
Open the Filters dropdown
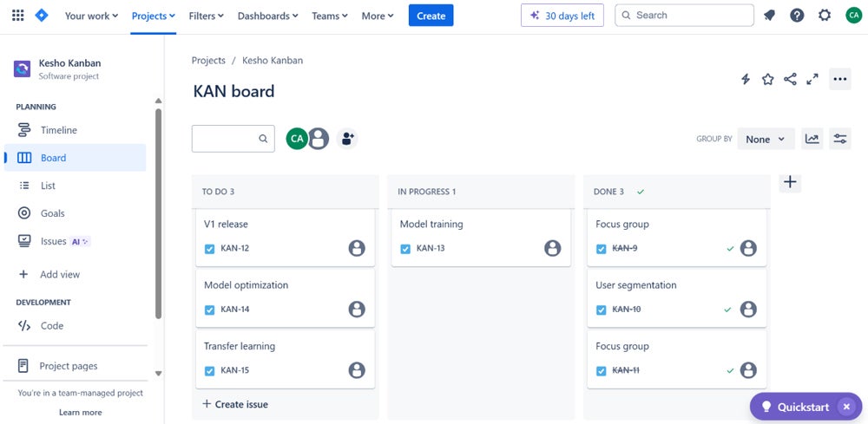[206, 16]
